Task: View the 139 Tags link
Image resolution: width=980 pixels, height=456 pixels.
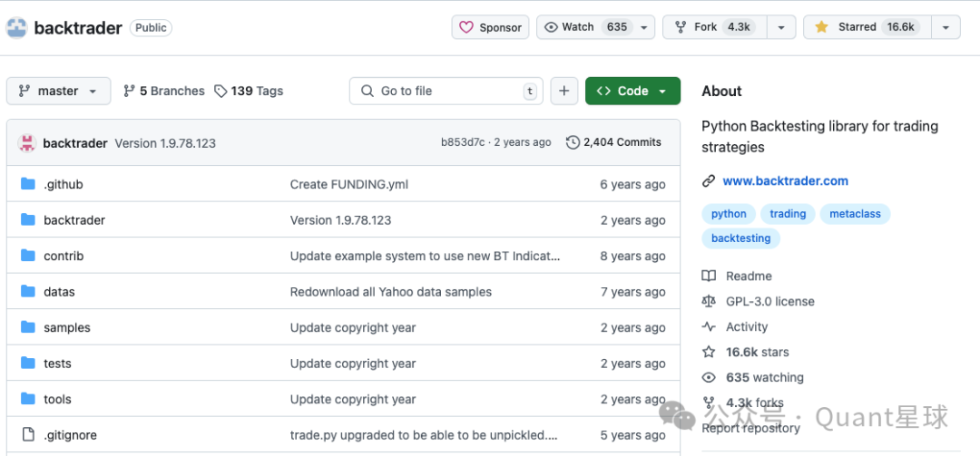Action: pyautogui.click(x=249, y=92)
